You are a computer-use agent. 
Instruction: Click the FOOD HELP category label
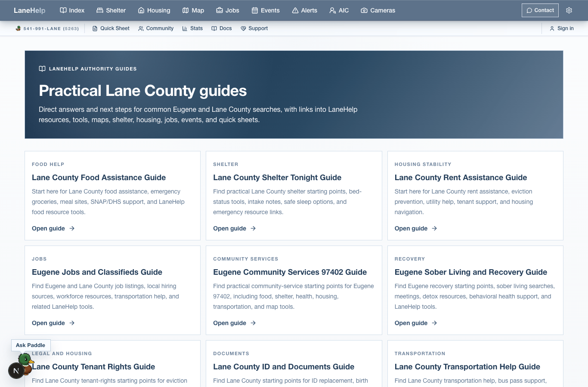pos(48,164)
